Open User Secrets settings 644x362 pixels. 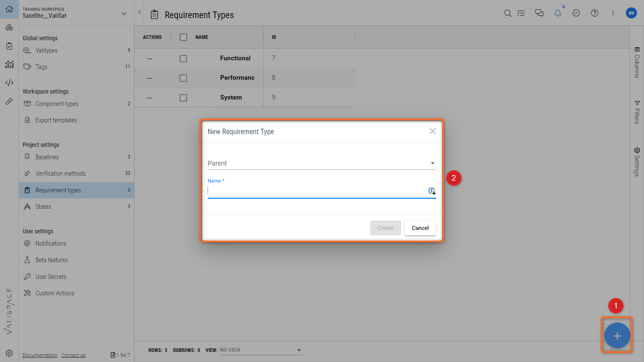click(76, 277)
